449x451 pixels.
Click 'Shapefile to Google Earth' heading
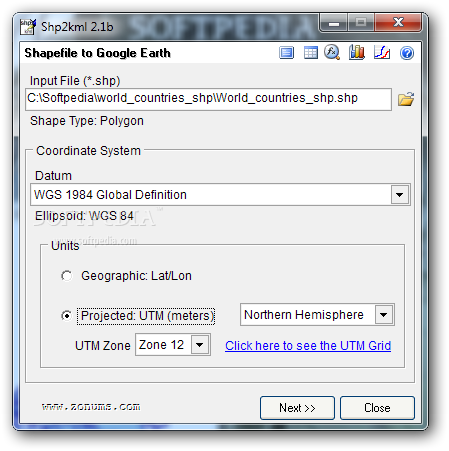click(x=97, y=53)
